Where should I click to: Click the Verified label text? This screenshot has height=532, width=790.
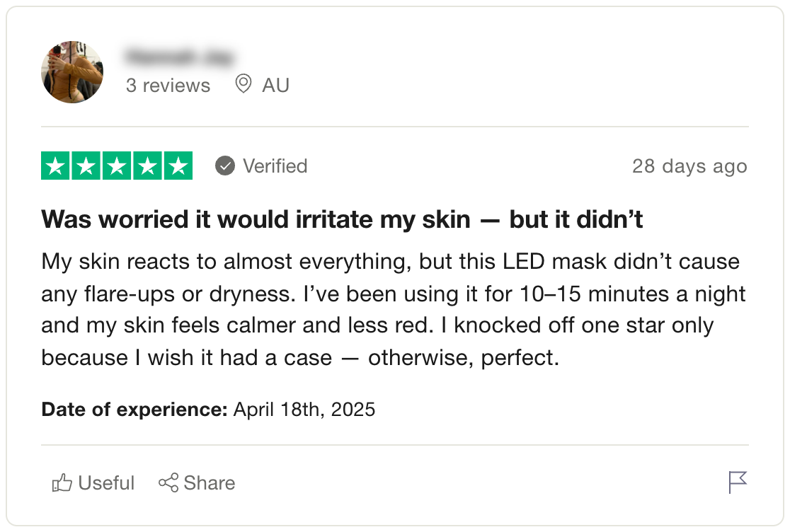click(275, 166)
